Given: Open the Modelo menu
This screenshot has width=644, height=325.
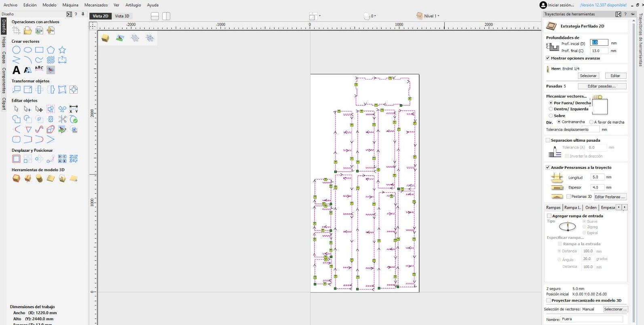Looking at the screenshot, I should [49, 5].
